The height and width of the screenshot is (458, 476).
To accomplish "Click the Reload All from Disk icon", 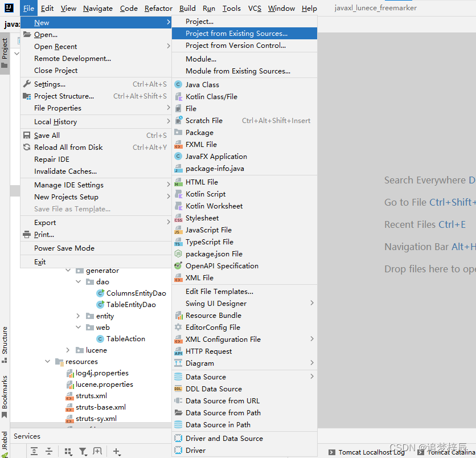I will pos(27,148).
